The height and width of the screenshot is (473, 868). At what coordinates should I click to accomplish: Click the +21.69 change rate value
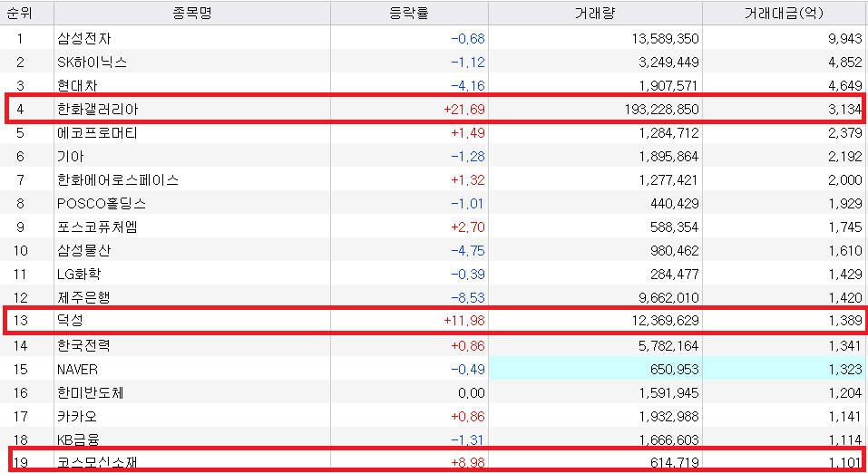tap(463, 110)
